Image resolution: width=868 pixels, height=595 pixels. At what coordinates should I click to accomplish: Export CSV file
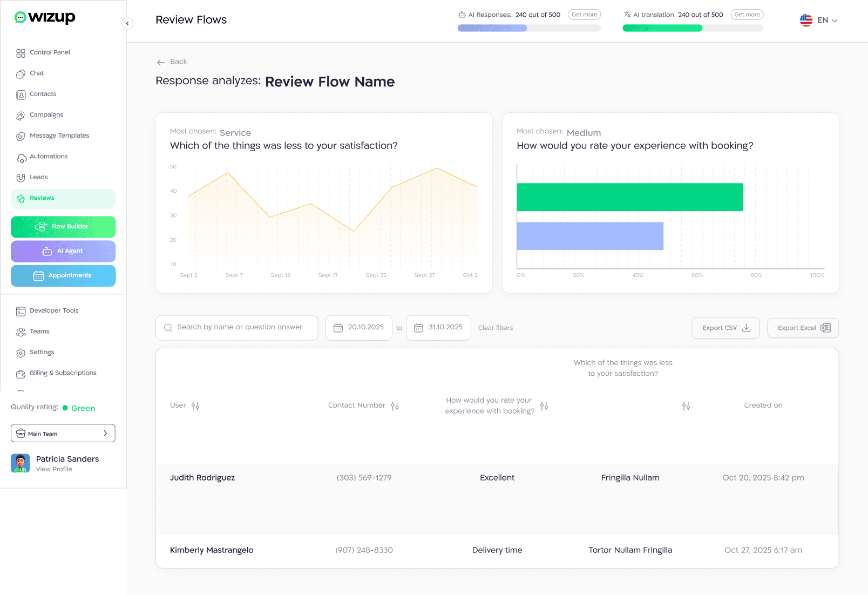tap(725, 328)
